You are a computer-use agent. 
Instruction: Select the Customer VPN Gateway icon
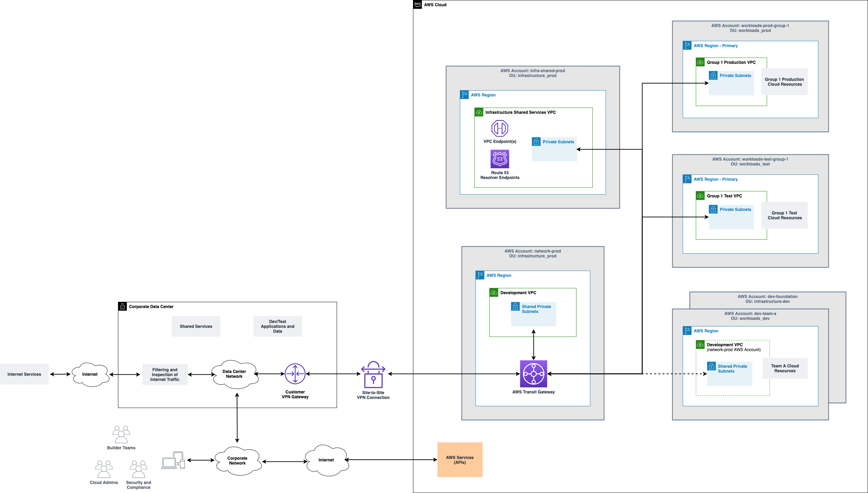[295, 374]
